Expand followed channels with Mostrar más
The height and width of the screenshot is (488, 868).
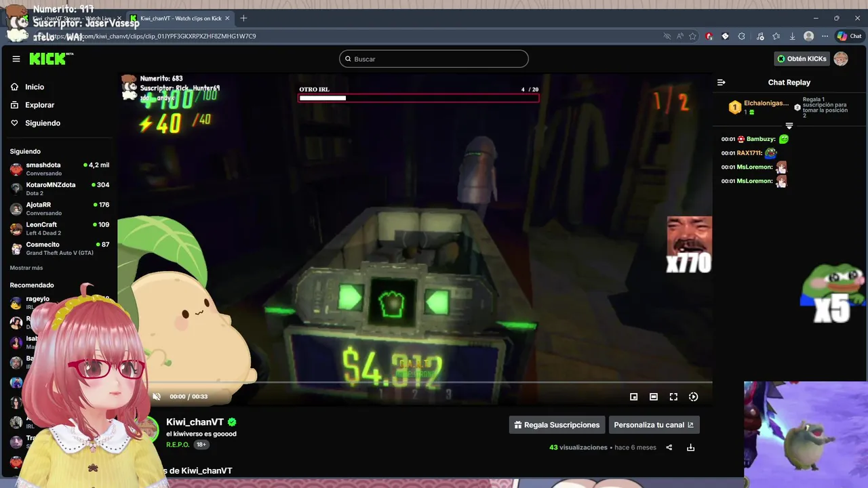coord(26,268)
